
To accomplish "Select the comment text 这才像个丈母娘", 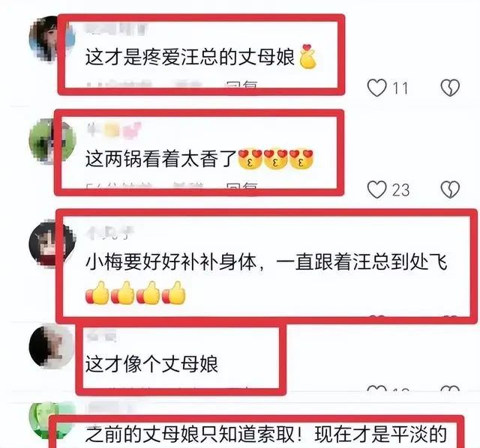I will click(x=151, y=364).
